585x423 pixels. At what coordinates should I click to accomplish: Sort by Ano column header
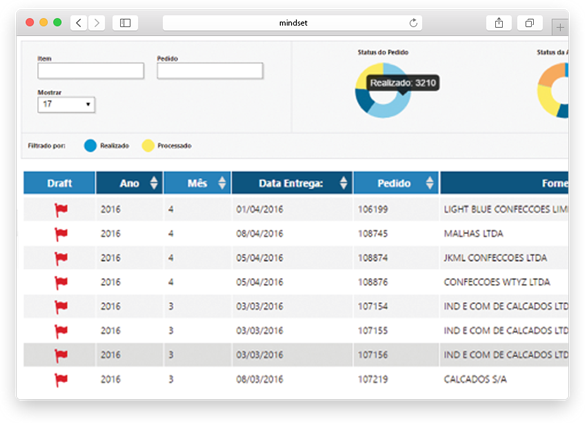(129, 183)
